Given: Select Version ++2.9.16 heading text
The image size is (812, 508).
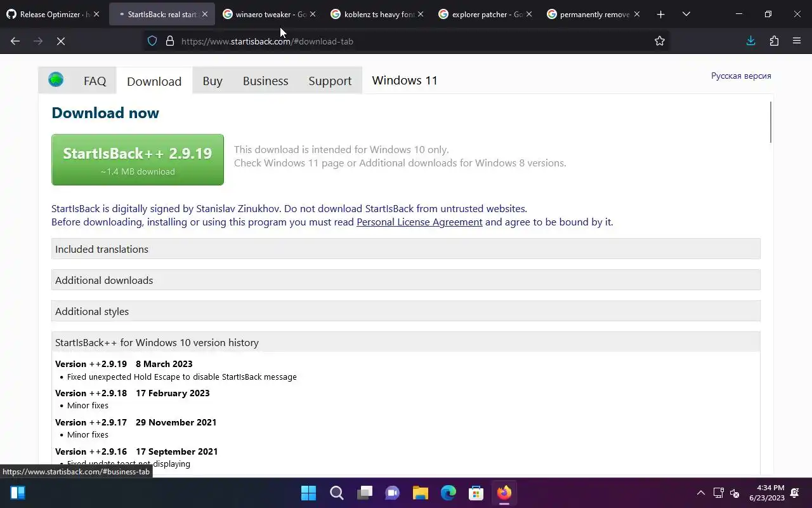Looking at the screenshot, I should [91, 451].
